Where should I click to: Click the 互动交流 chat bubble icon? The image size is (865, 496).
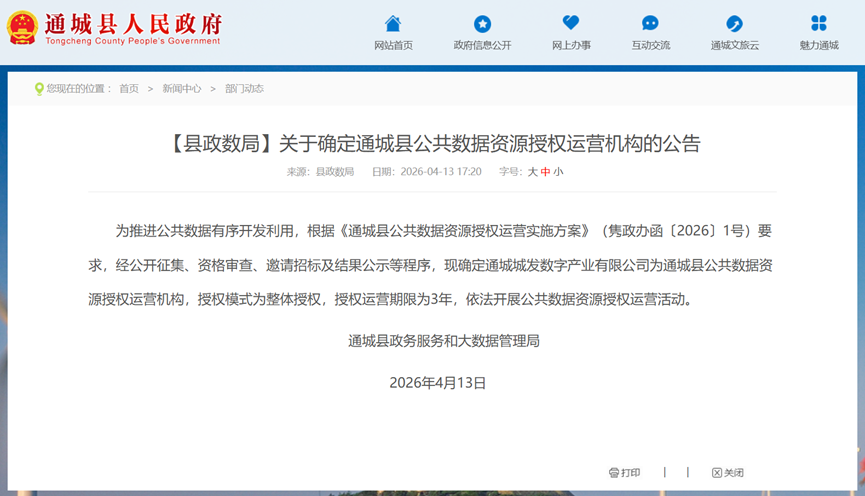650,23
